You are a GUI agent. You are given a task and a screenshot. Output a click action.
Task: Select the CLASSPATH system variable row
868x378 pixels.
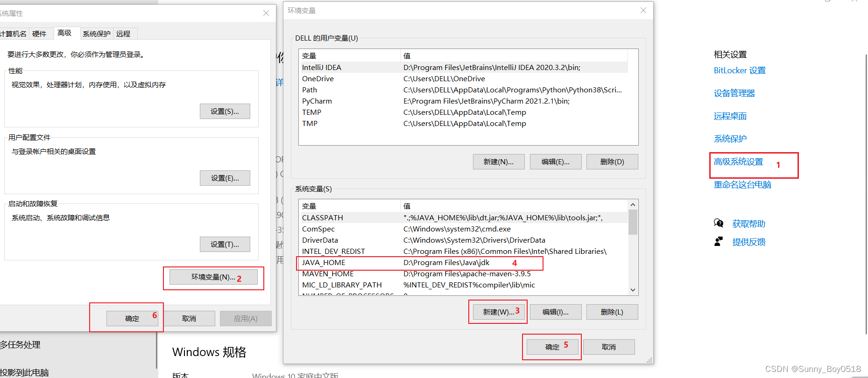coord(463,217)
